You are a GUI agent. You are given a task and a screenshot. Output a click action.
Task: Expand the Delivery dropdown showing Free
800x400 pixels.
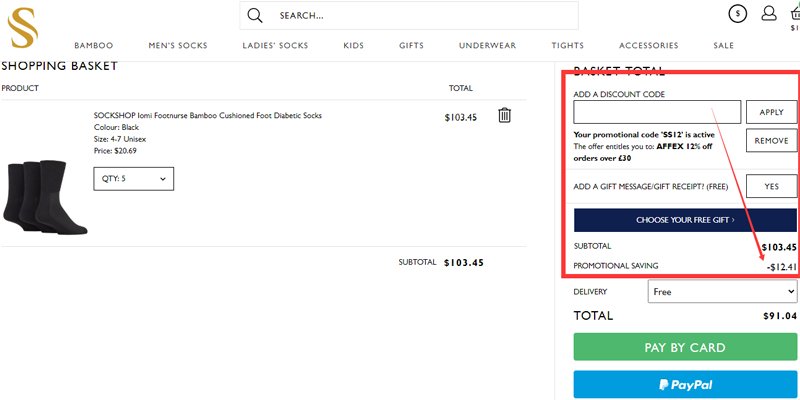pos(722,292)
